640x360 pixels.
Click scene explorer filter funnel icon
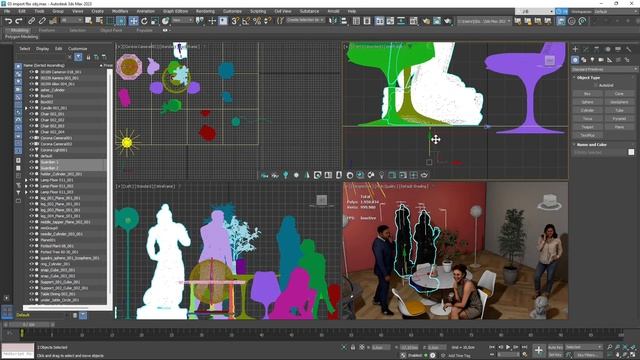click(78, 57)
